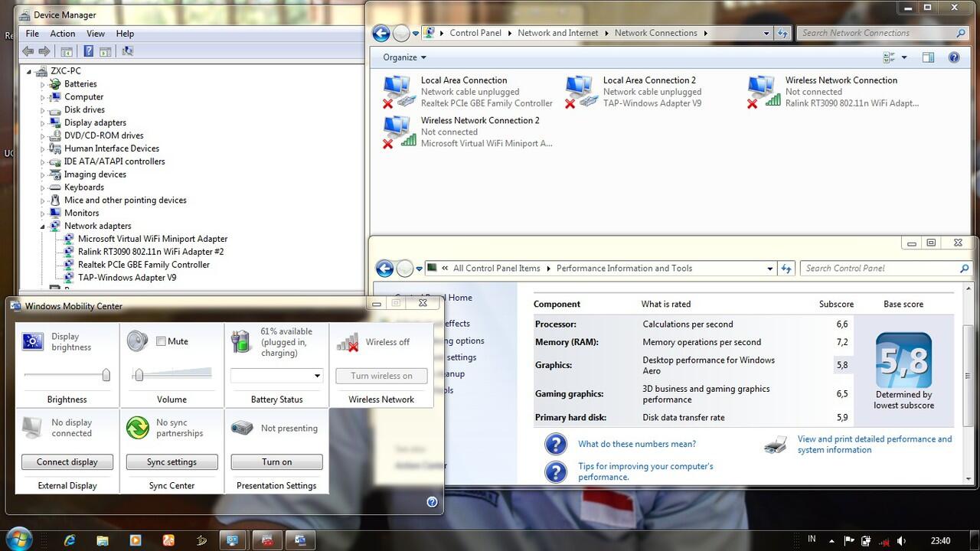This screenshot has width=980, height=551.
Task: Open the Organize dropdown in Network Connections
Action: point(404,57)
